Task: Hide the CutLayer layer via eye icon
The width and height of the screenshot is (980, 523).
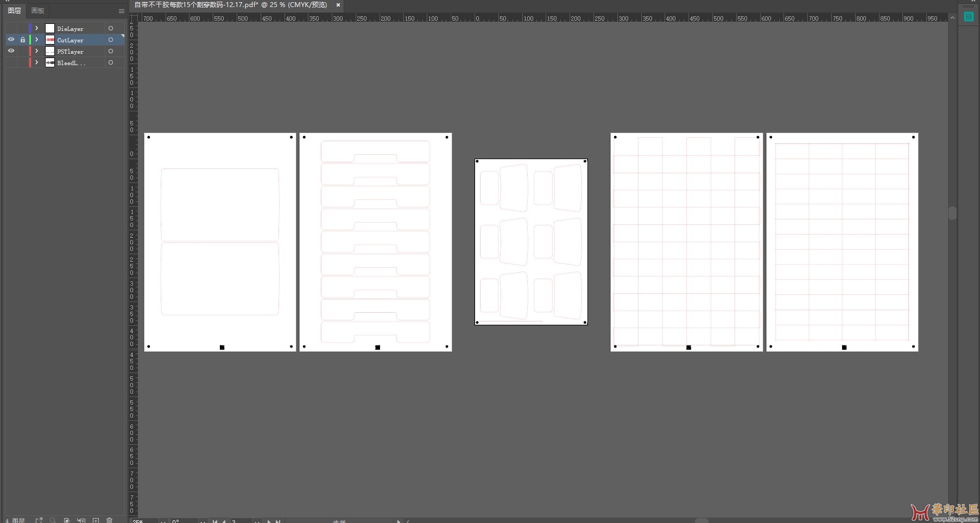Action: 11,40
